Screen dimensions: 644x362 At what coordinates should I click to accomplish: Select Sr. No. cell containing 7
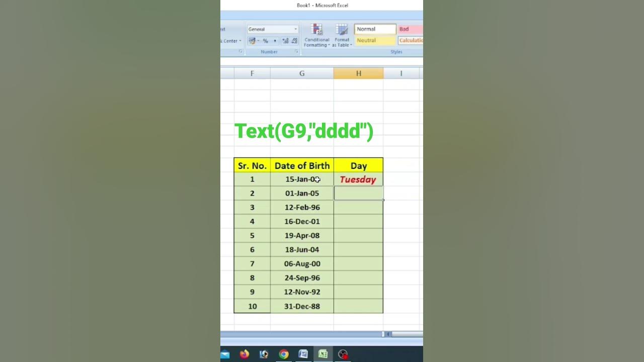click(252, 264)
